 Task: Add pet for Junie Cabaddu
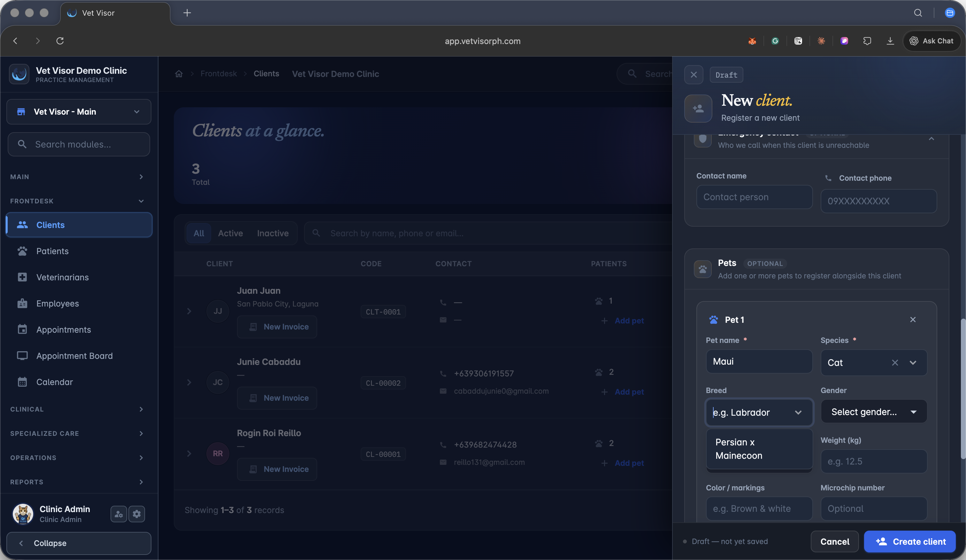[x=623, y=392]
